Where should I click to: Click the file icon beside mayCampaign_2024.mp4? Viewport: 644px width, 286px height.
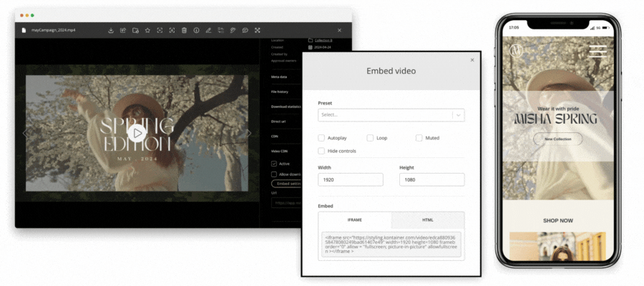[x=24, y=30]
